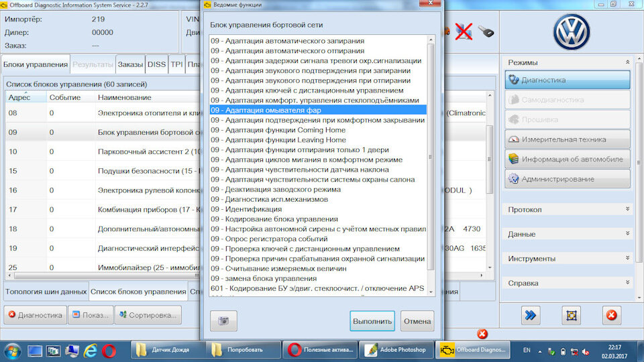
Task: Sort by Событие column header
Action: (70, 97)
